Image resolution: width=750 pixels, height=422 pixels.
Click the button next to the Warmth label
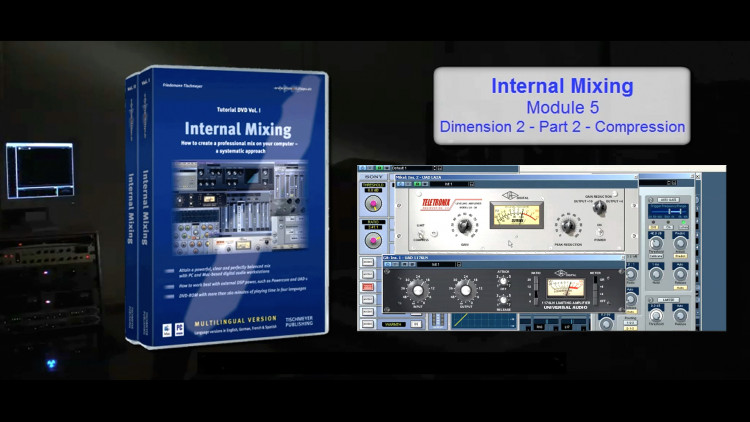click(416, 324)
